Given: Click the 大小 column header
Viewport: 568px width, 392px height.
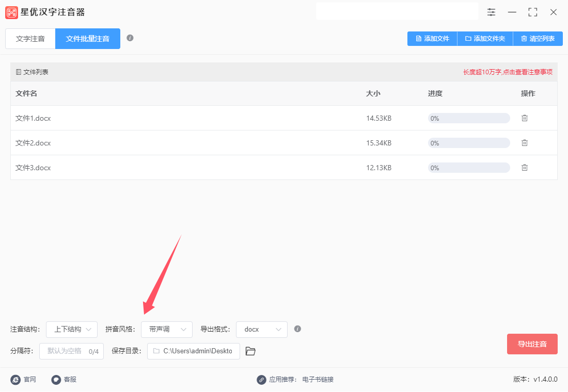Looking at the screenshot, I should [373, 93].
